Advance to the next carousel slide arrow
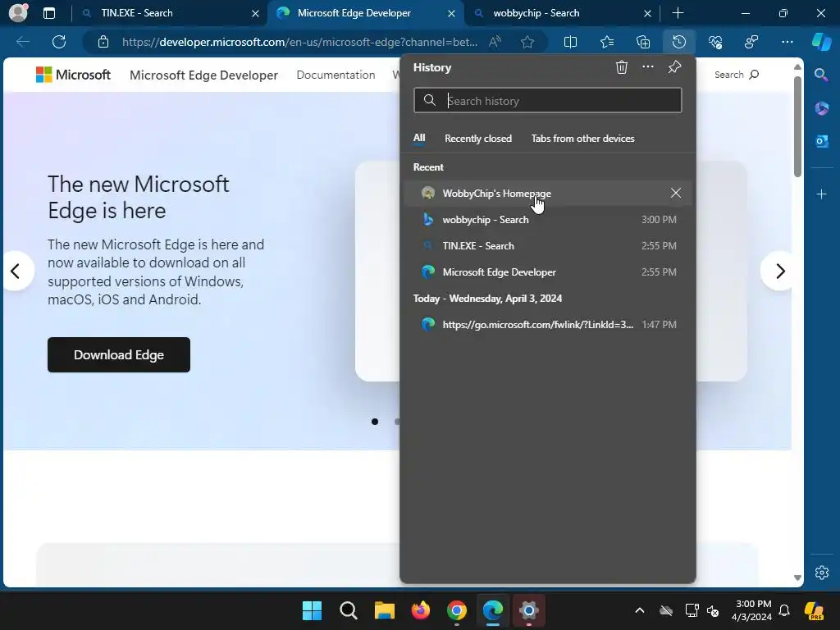 779,271
